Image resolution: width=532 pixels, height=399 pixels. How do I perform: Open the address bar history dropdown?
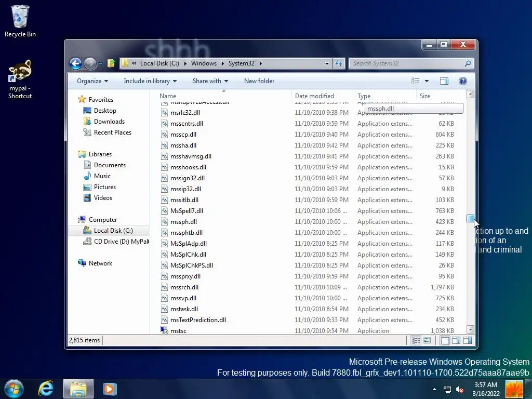[x=327, y=63]
